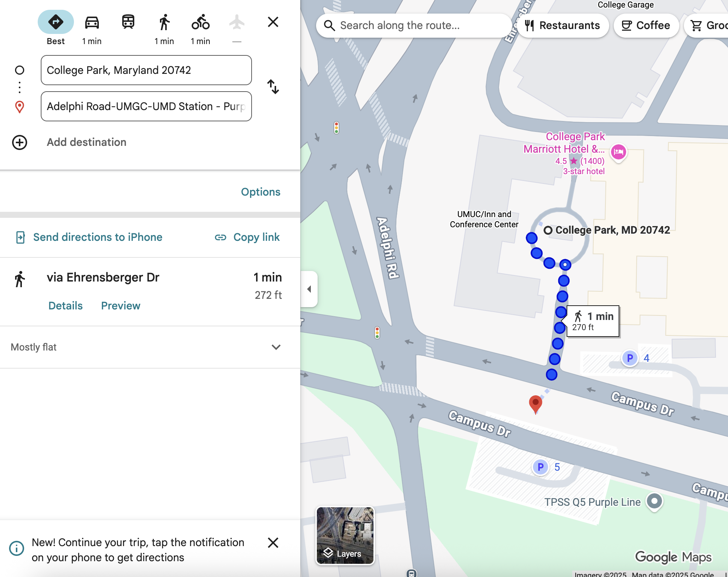Choose the Cycling travel mode icon
The height and width of the screenshot is (577, 728).
(x=200, y=23)
